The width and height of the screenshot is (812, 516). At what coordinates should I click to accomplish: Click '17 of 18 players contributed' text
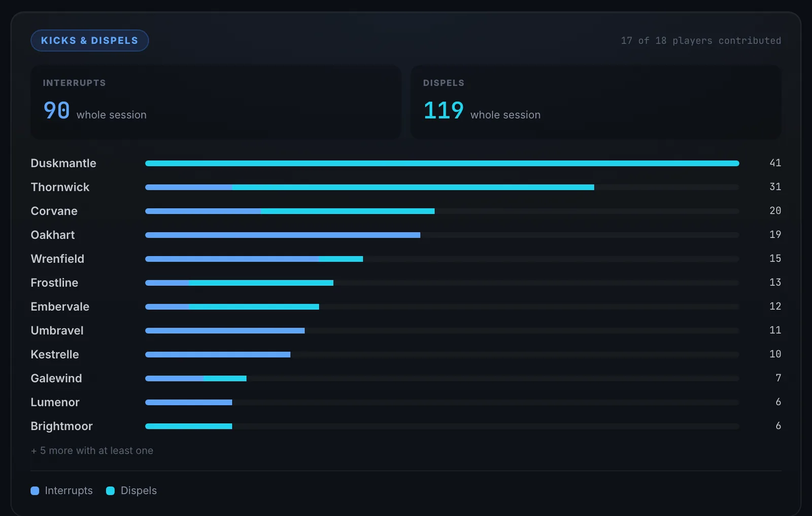click(x=701, y=41)
